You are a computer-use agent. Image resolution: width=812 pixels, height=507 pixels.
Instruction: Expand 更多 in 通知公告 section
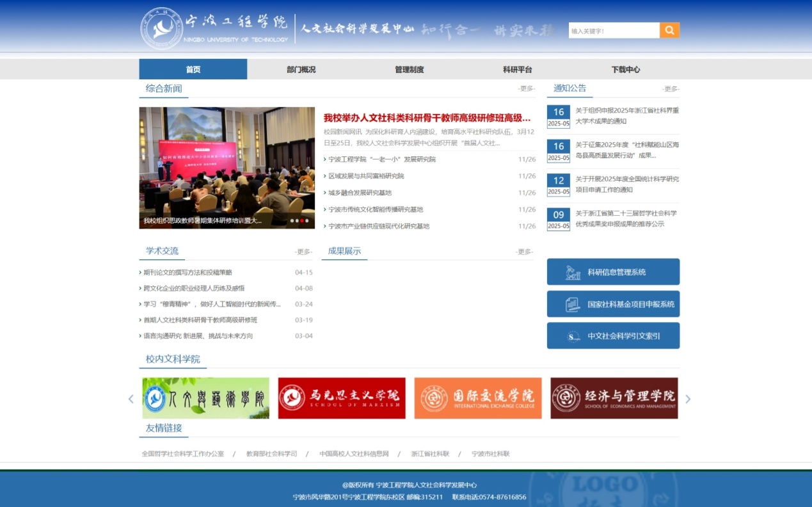[x=671, y=89]
